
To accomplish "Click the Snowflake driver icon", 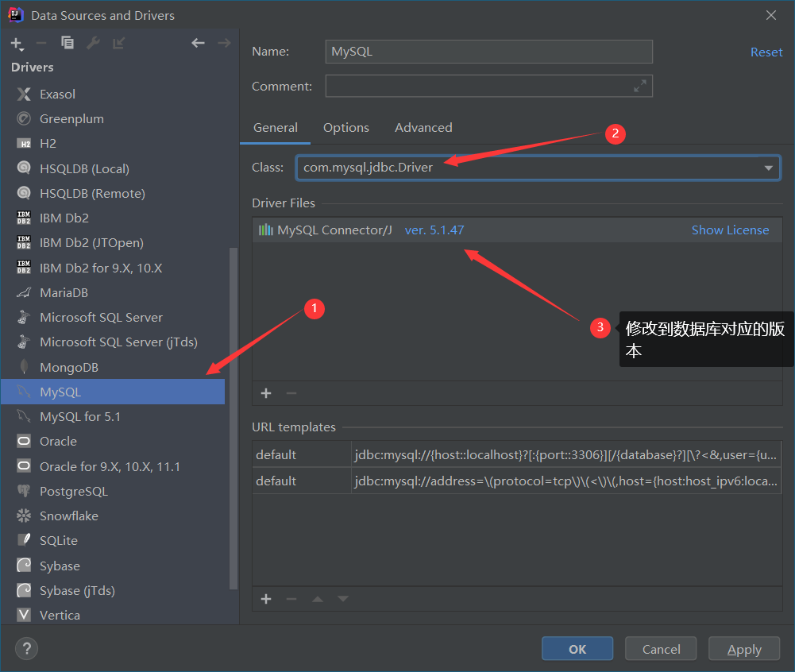I will click(x=24, y=516).
